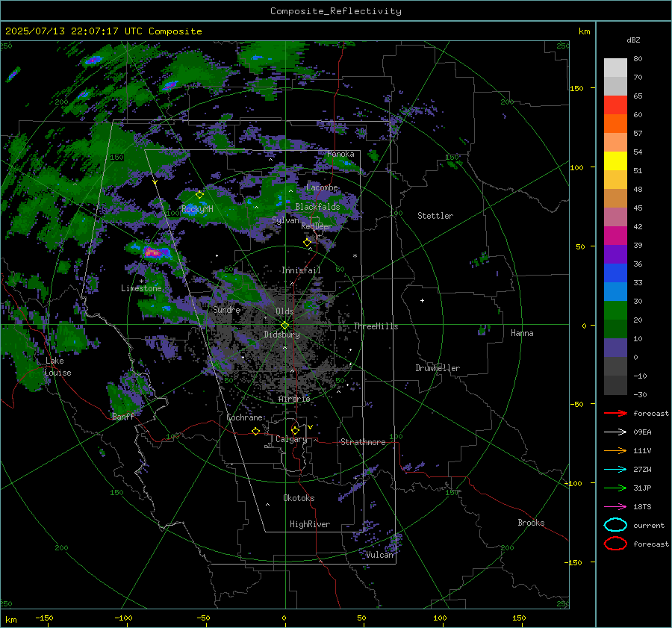
Task: Click the red forecast arrow in legend
Action: click(615, 413)
